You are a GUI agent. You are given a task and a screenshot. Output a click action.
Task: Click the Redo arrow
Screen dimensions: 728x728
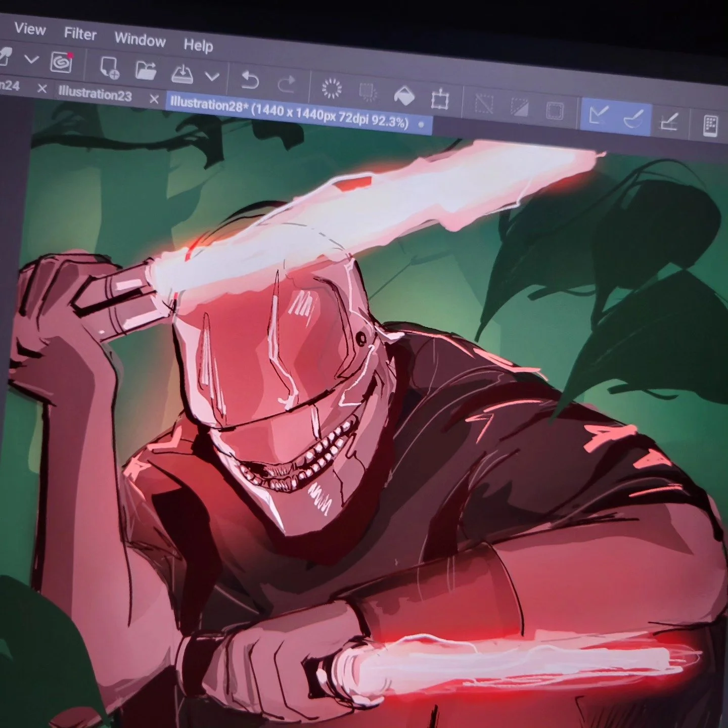tap(287, 84)
